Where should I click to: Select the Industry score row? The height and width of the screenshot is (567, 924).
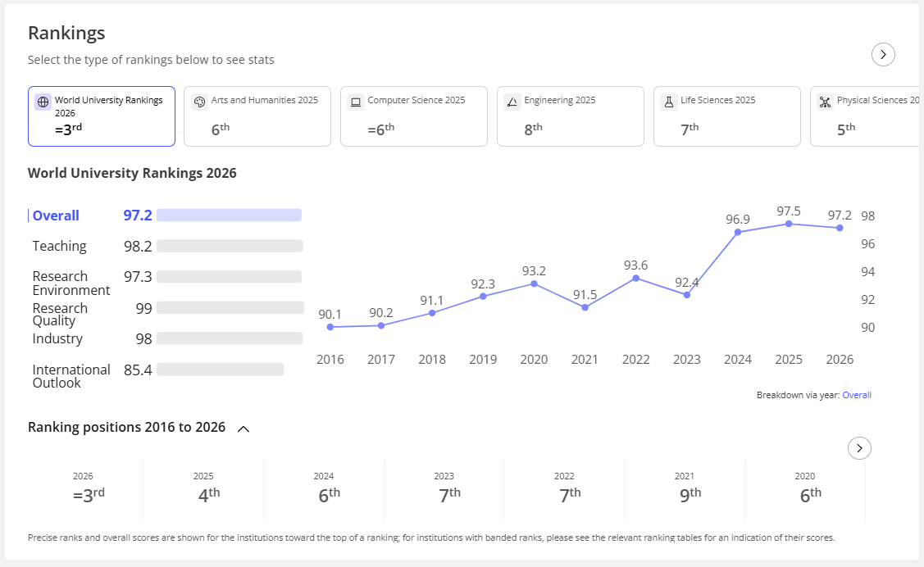tap(167, 338)
